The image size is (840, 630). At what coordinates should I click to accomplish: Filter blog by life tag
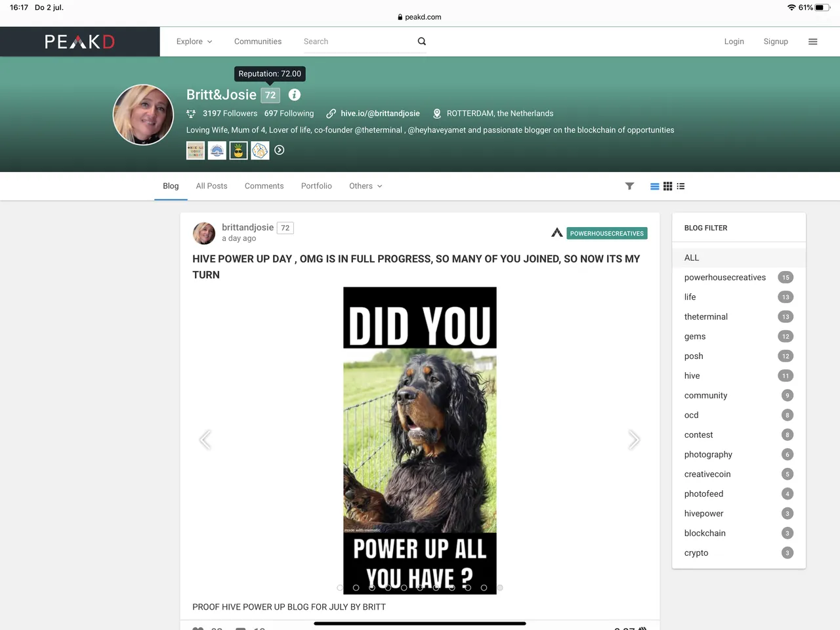739,297
